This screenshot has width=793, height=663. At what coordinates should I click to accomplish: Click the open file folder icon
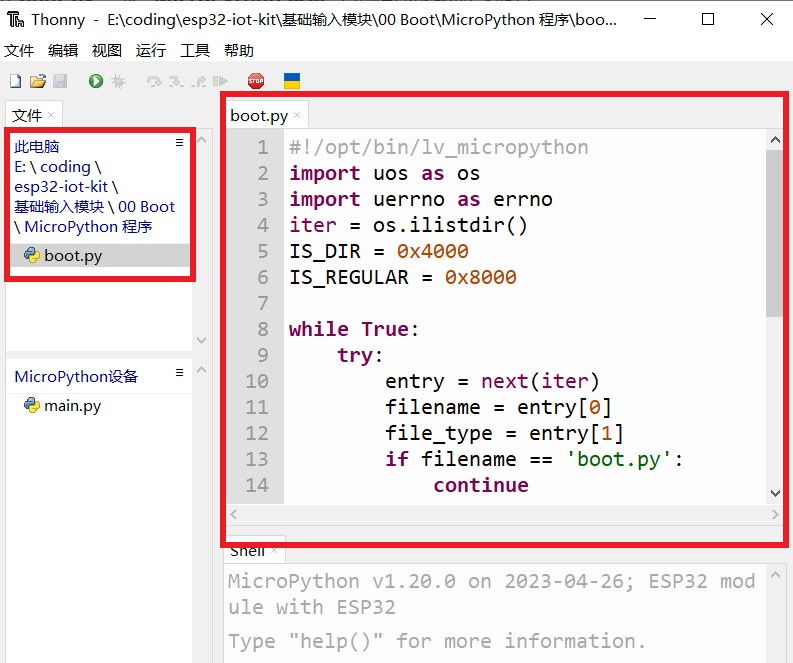pos(37,81)
